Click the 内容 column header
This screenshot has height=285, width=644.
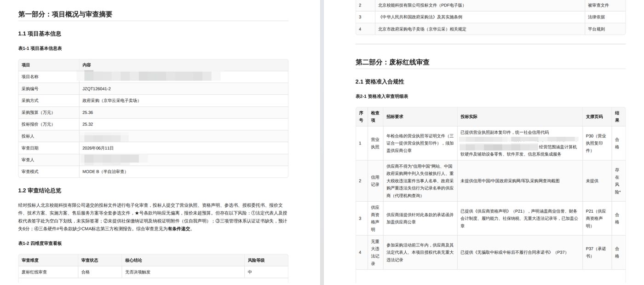point(86,65)
